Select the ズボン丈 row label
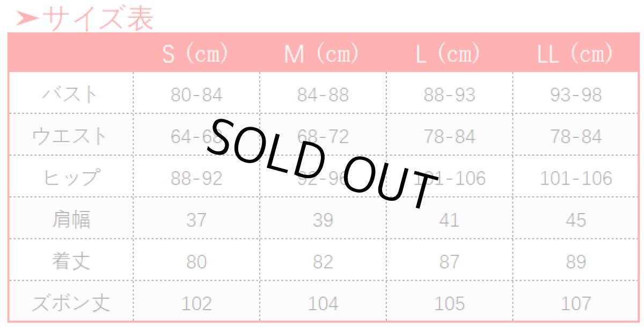Screen dimensions: 644x329 coord(71,304)
